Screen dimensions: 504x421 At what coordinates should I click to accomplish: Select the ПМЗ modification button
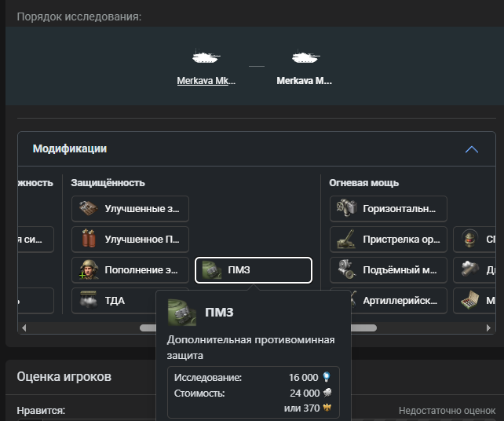(x=254, y=270)
